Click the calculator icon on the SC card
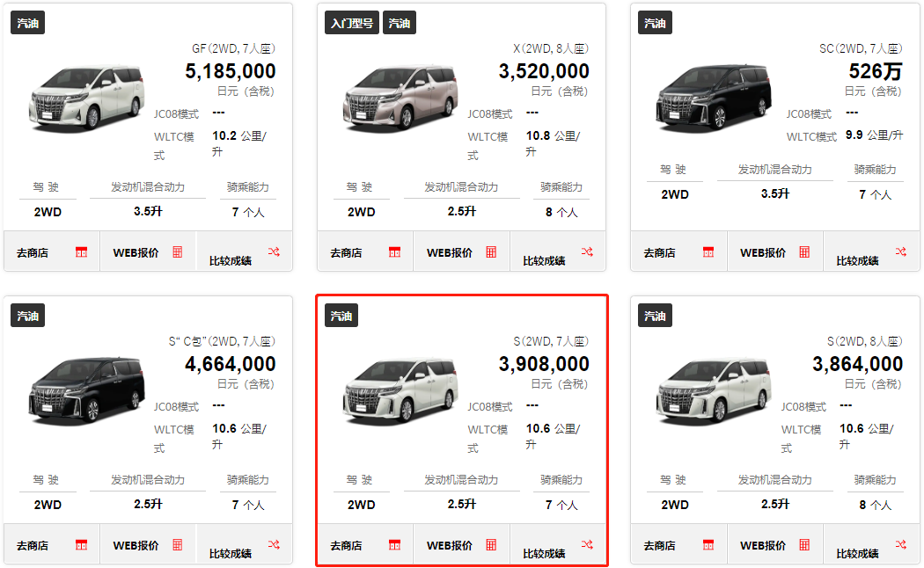 [x=804, y=252]
